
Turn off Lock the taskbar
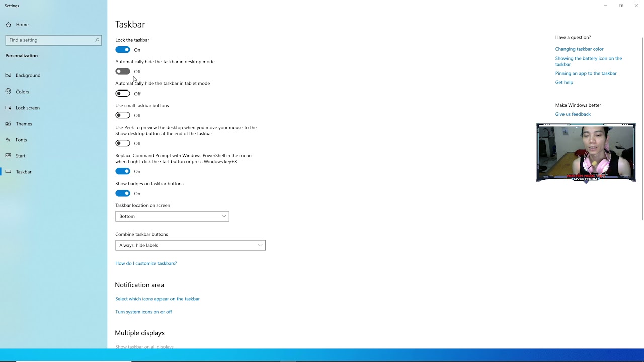[x=123, y=50]
